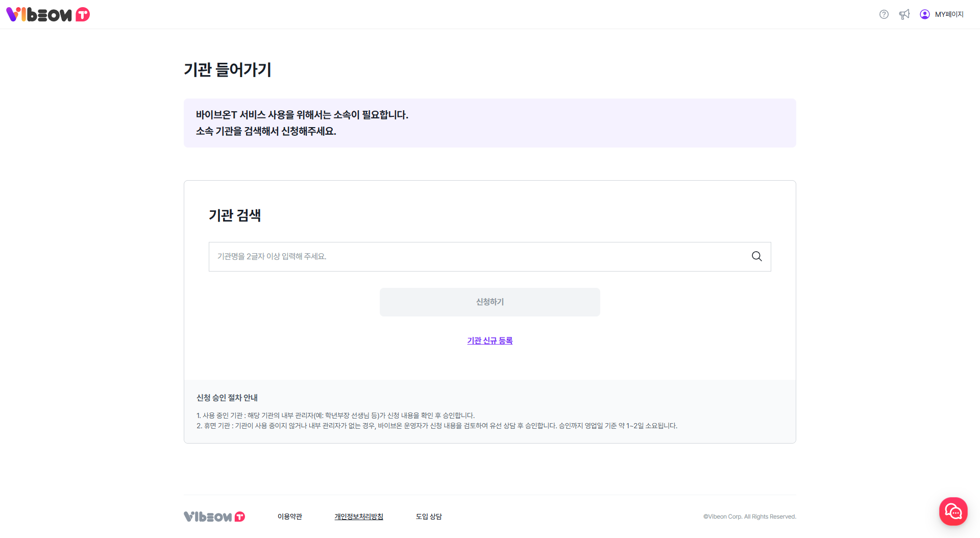Image resolution: width=980 pixels, height=538 pixels.
Task: Open the 개인정보처리방침 footer link
Action: 359,517
